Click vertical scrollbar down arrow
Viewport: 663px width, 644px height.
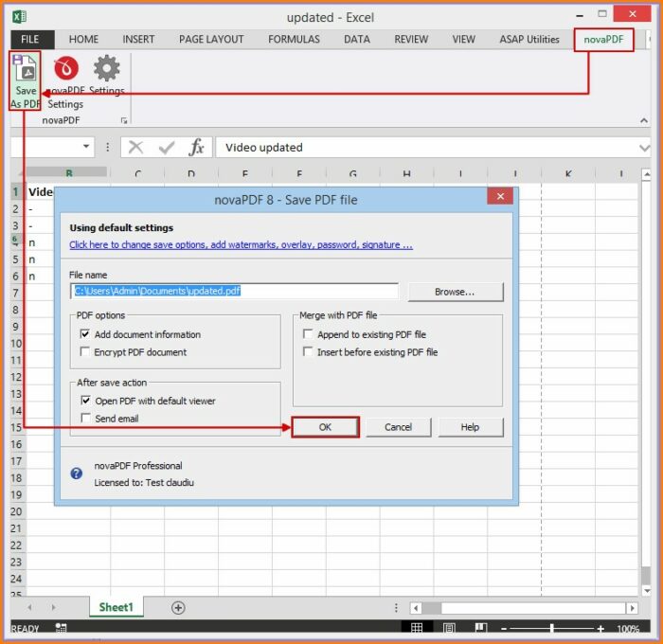coord(646,590)
